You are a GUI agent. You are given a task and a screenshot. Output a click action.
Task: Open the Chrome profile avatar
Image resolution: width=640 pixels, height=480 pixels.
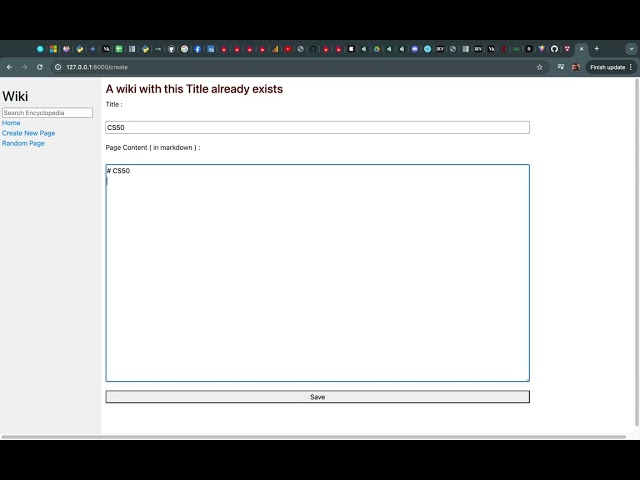(x=576, y=67)
